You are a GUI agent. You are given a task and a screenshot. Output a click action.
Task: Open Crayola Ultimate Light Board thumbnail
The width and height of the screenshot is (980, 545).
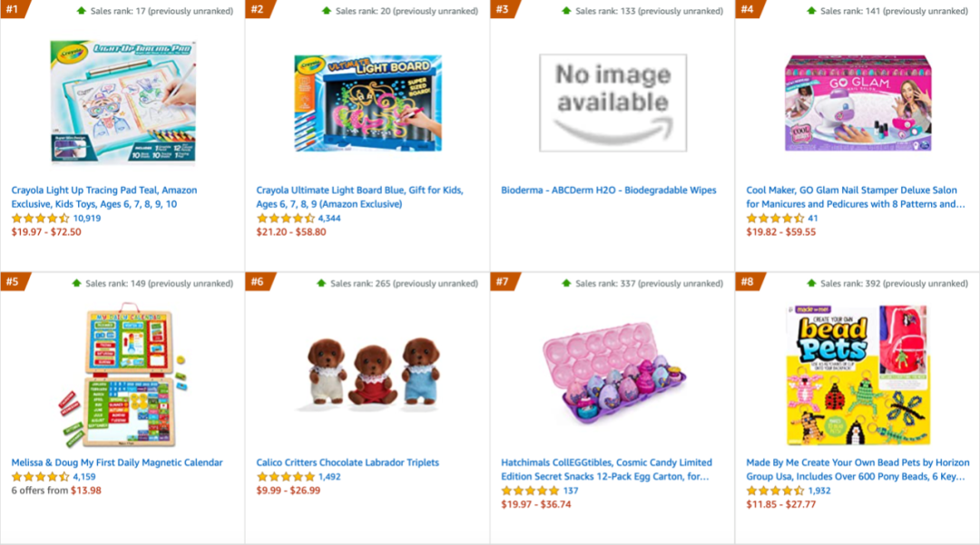coord(367,102)
